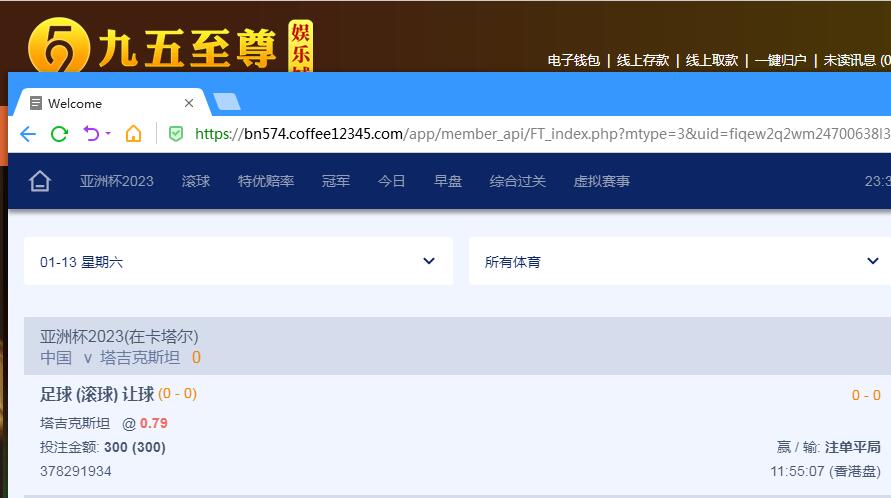The image size is (891, 498).
Task: Open 早盘 menu item
Action: tap(448, 181)
